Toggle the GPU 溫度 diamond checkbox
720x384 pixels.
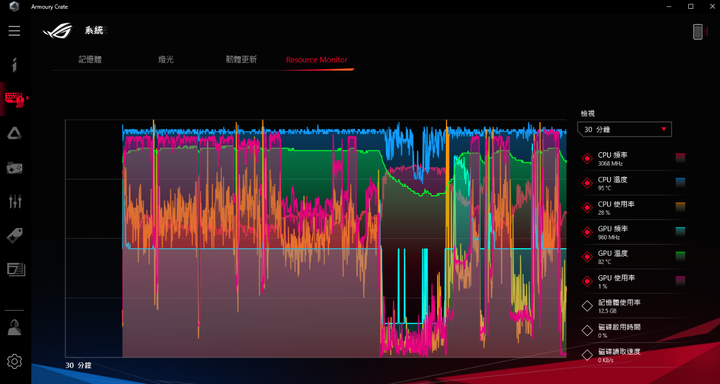tap(587, 257)
